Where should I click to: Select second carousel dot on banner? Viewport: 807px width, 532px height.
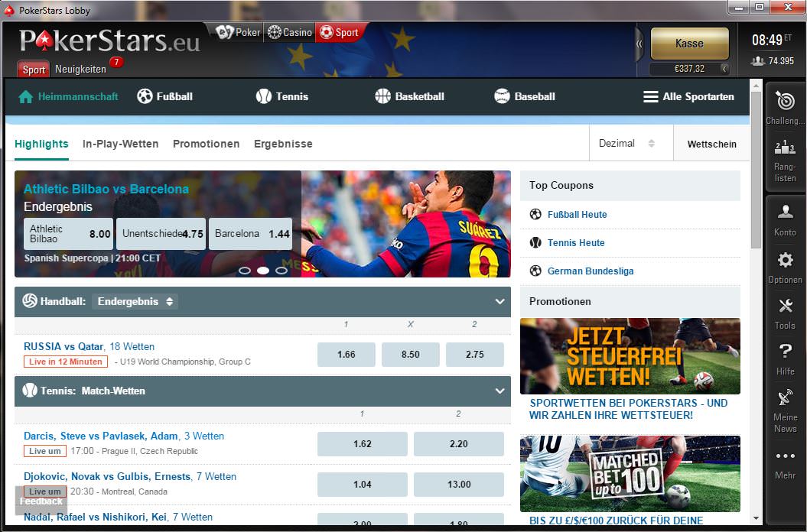[262, 270]
